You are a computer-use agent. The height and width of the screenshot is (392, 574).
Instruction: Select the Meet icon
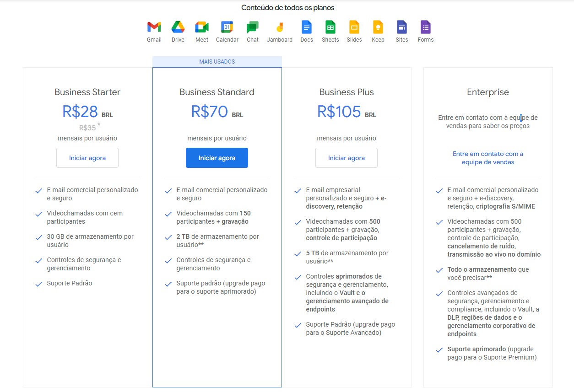coord(201,27)
